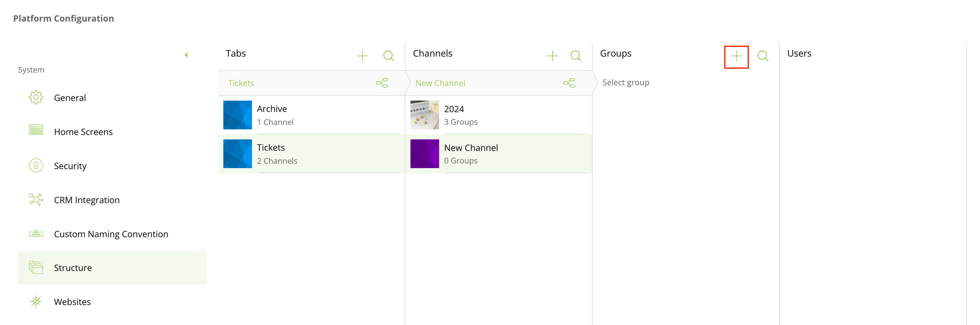This screenshot has height=325, width=980.
Task: Collapse the System sidebar with arrow
Action: pos(186,55)
